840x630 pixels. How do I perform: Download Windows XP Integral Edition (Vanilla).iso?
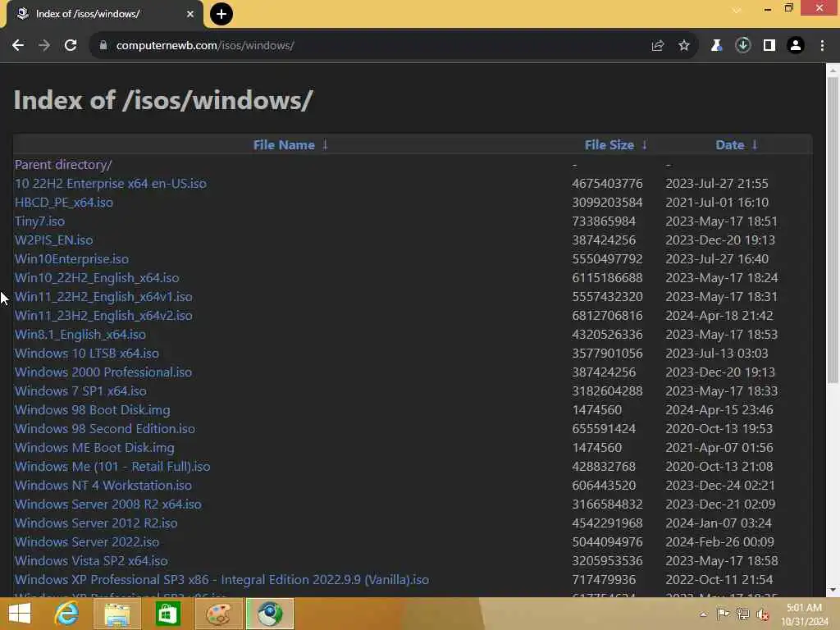point(221,580)
